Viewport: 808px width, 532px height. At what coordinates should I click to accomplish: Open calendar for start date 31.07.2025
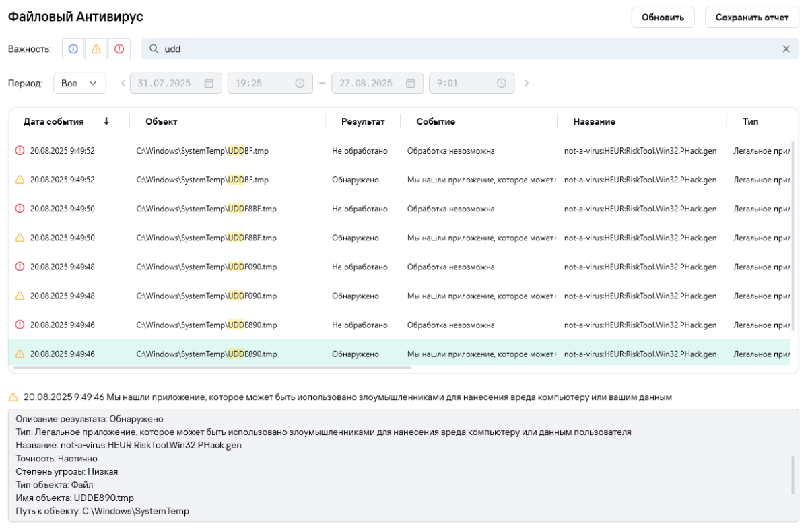(209, 84)
